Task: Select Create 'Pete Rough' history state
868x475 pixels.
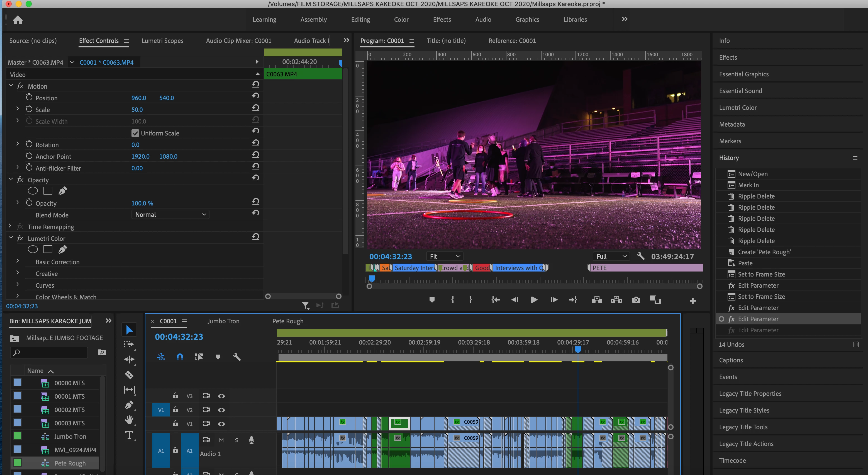Action: pos(764,252)
